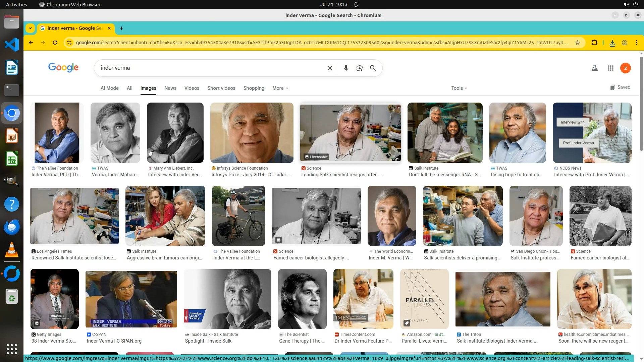Open the C-SPAN Inder Verma thumbnail
The width and height of the screenshot is (644, 362).
pyautogui.click(x=131, y=299)
